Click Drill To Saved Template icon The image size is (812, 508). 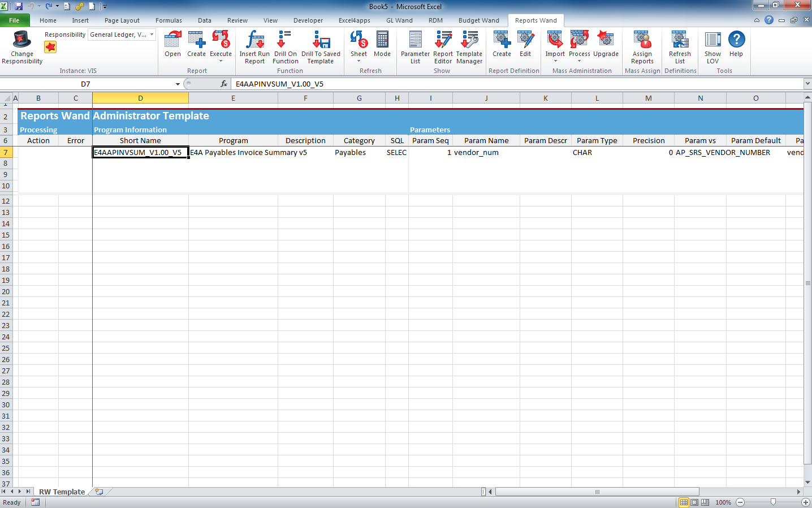[x=321, y=47]
